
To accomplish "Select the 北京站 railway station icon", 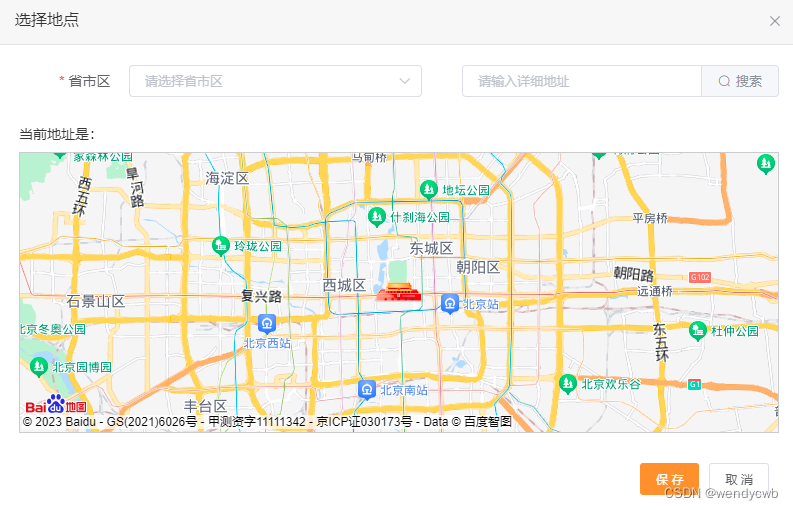I will pyautogui.click(x=450, y=304).
